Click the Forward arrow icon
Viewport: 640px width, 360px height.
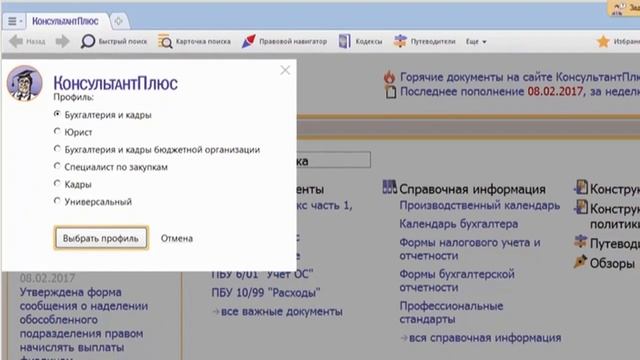click(x=62, y=41)
